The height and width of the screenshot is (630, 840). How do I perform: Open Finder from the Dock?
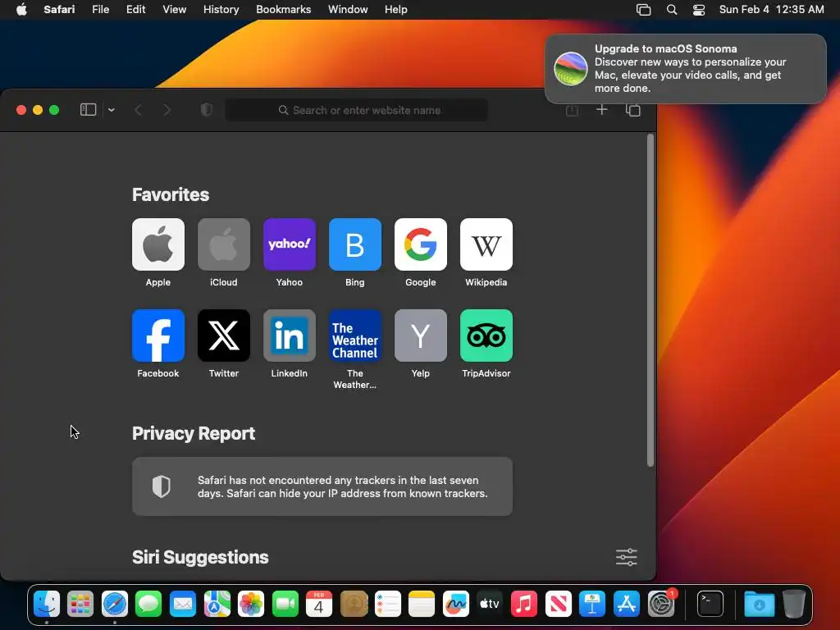pos(47,605)
